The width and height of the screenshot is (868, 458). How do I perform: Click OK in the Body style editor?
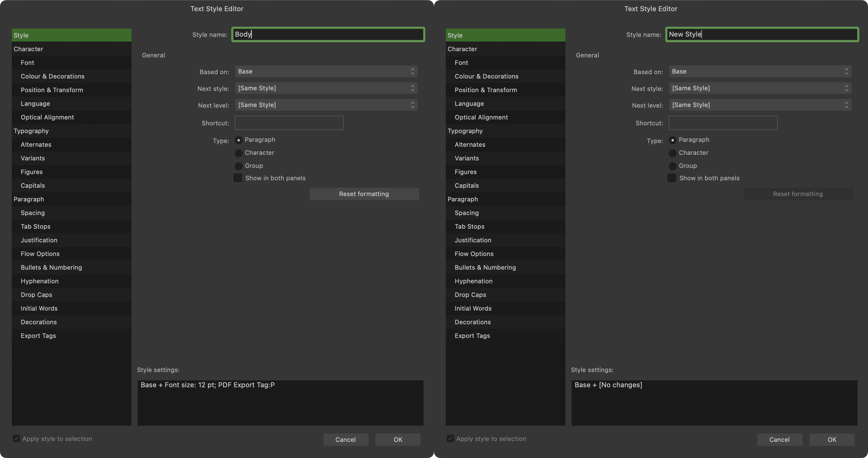[398, 439]
